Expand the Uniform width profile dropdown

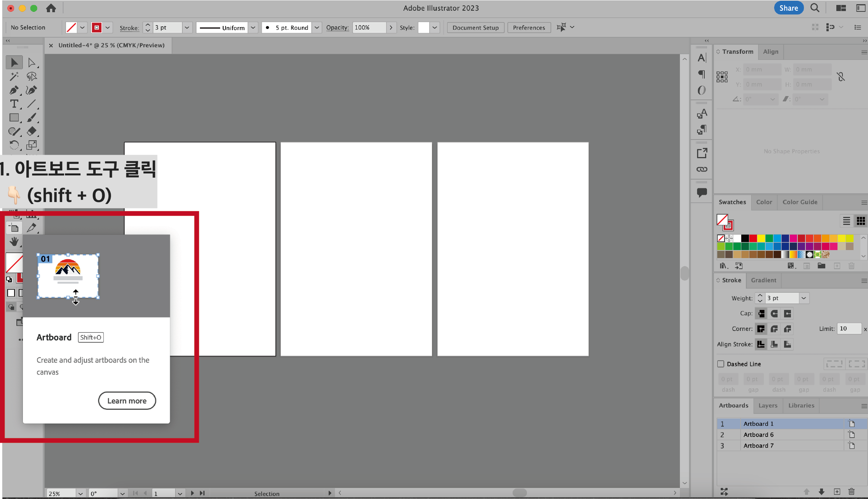pyautogui.click(x=253, y=27)
